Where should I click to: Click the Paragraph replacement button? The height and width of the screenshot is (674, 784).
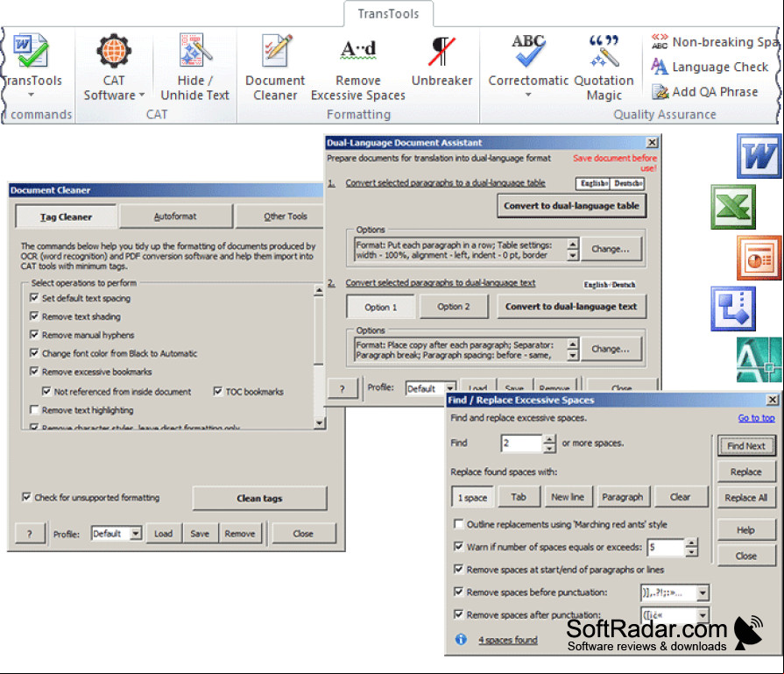coord(622,497)
